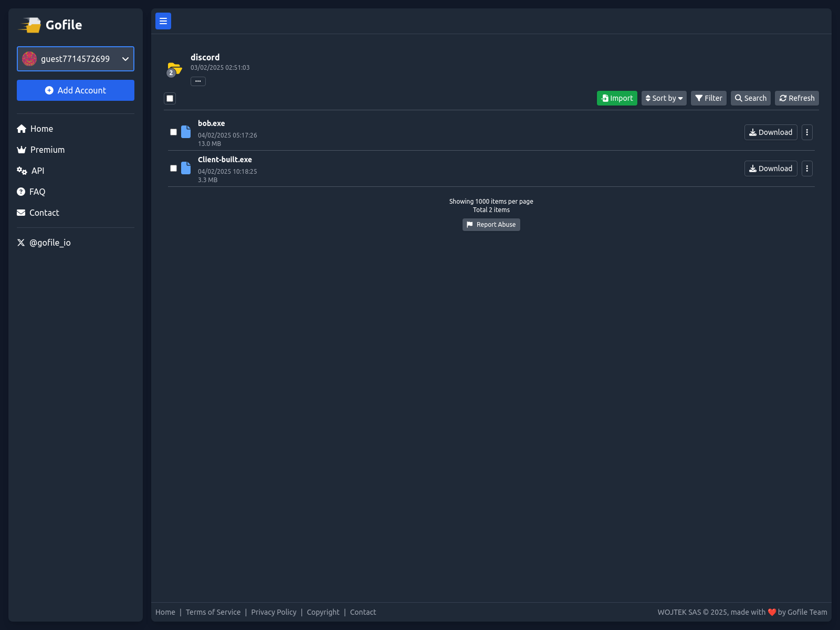Image resolution: width=840 pixels, height=630 pixels.
Task: Select the Client-built.exe checkbox
Action: pos(173,169)
